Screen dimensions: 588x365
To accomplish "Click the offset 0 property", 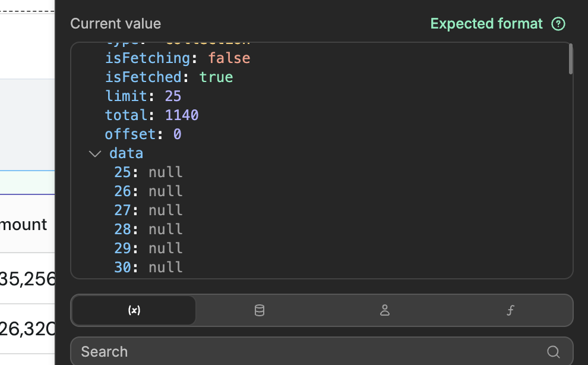I will [143, 134].
